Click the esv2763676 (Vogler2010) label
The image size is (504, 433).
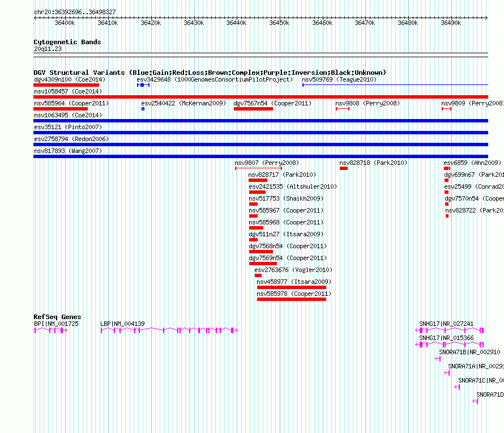click(293, 270)
